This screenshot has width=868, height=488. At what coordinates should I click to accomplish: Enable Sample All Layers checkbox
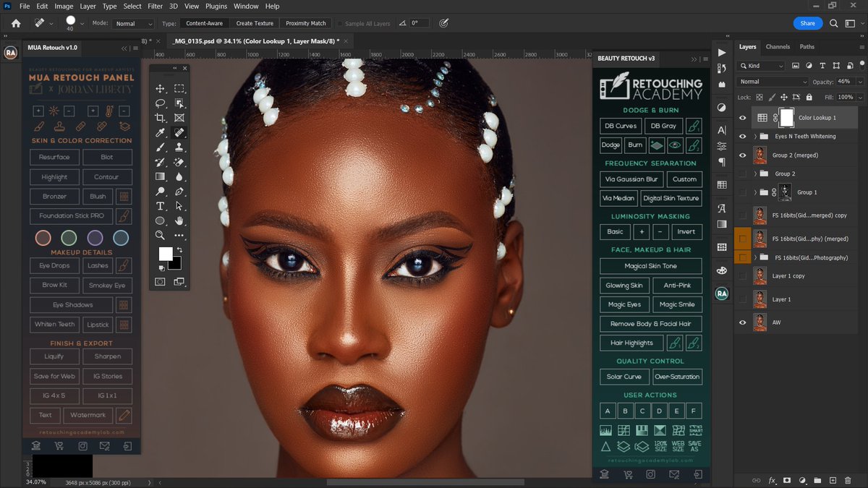(341, 23)
